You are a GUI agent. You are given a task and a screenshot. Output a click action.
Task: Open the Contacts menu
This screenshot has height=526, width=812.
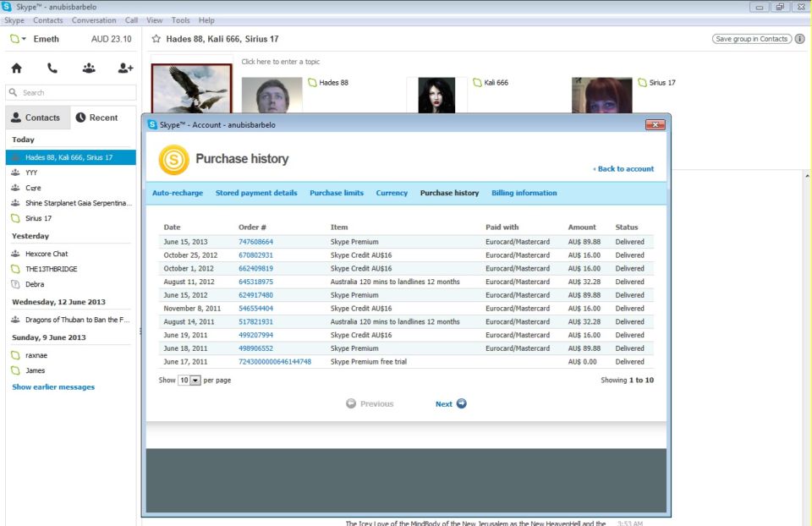47,20
